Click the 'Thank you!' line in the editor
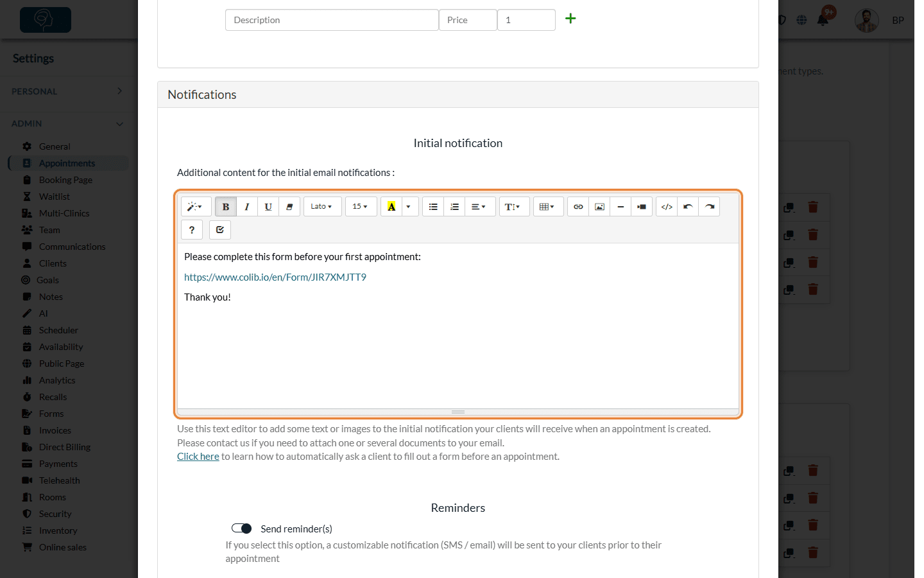This screenshot has width=924, height=578. click(207, 297)
